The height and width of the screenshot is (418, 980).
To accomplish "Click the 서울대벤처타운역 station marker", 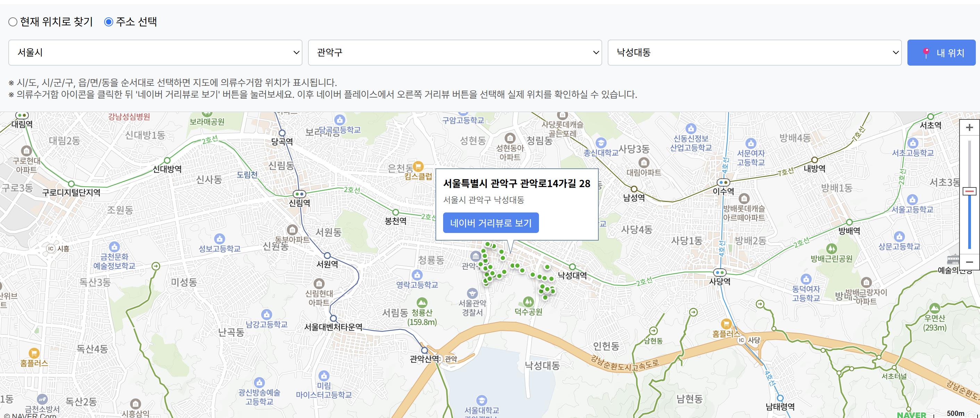I will 333,318.
